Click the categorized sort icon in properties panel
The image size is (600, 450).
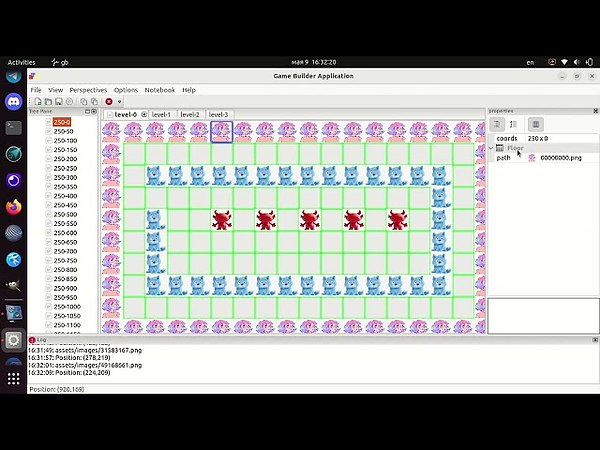[497, 124]
